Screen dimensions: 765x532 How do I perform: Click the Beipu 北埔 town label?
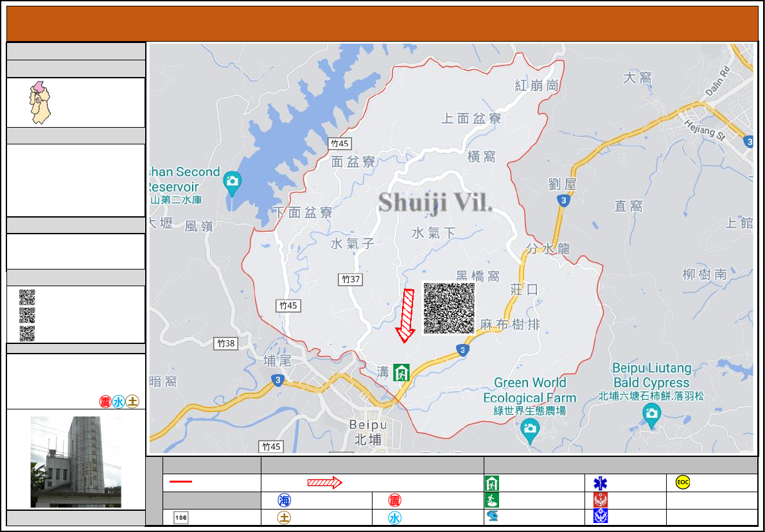[368, 432]
